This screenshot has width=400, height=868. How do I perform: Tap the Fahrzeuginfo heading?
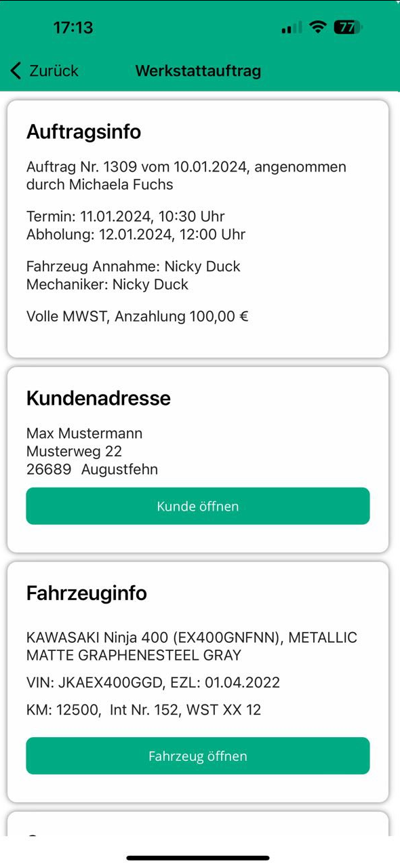[87, 593]
